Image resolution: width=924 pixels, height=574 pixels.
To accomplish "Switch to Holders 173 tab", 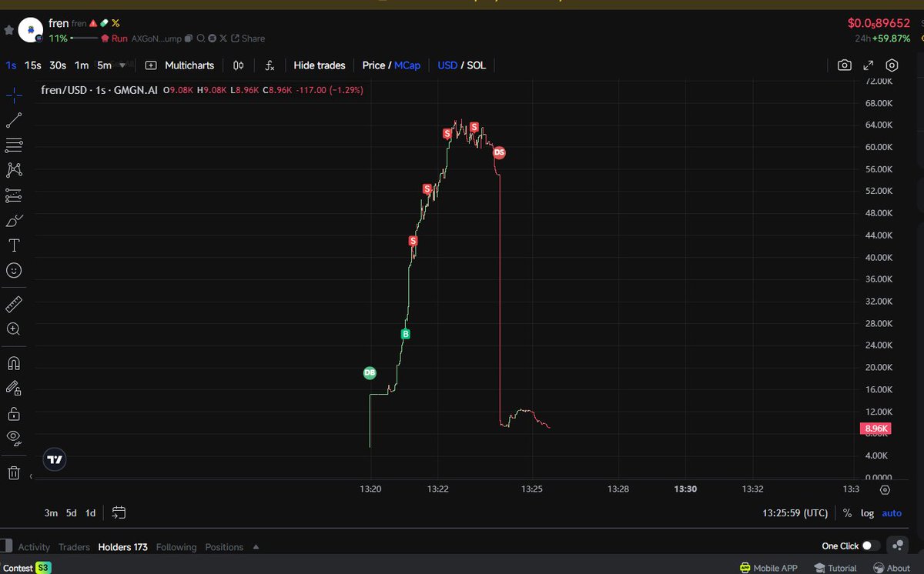I will [122, 547].
